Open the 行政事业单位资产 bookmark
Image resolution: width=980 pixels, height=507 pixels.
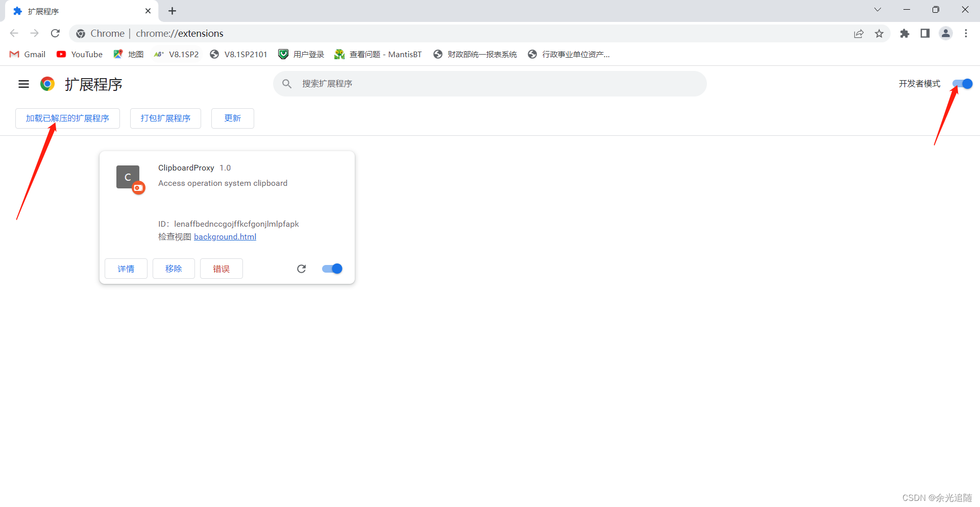pyautogui.click(x=568, y=54)
